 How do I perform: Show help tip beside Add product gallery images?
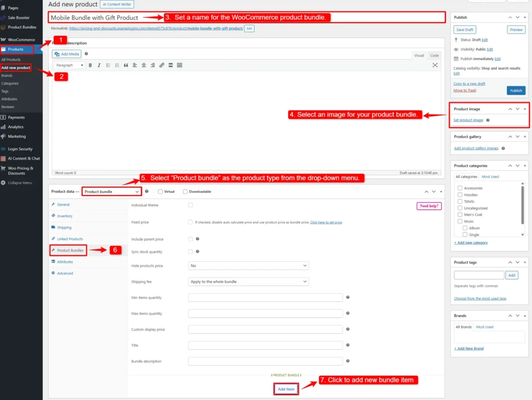point(503,148)
